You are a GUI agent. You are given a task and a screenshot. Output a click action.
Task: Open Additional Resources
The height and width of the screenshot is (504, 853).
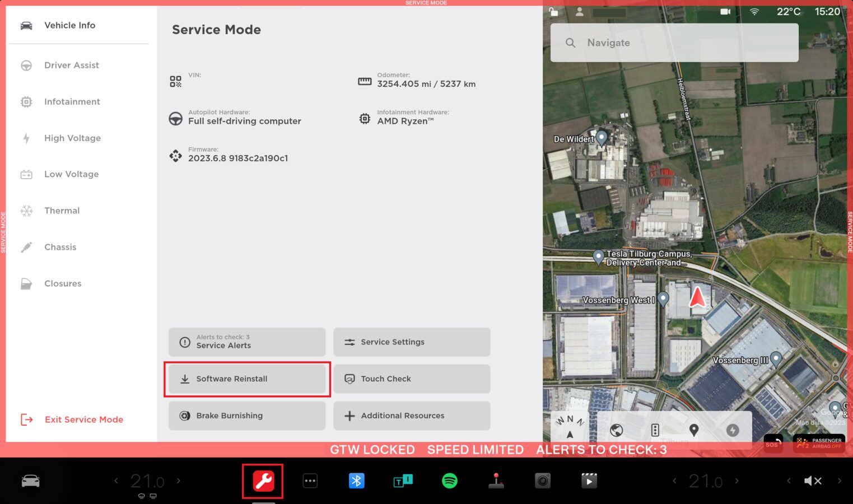(x=412, y=416)
